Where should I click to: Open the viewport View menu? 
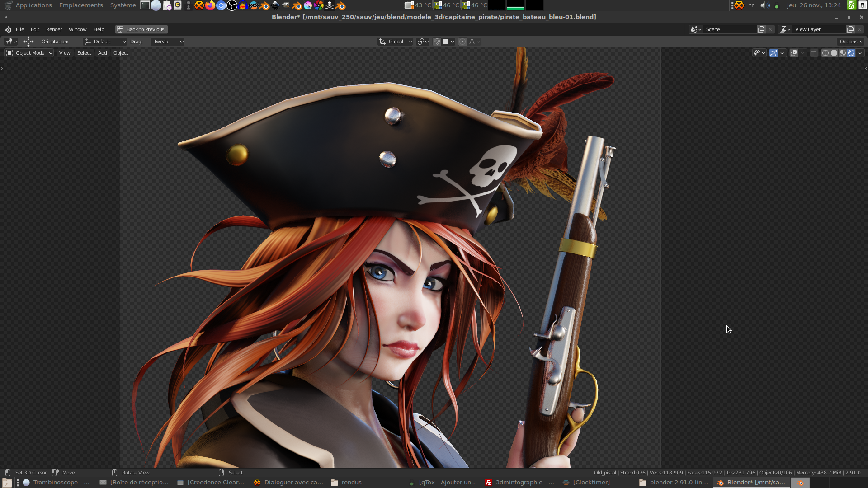65,53
